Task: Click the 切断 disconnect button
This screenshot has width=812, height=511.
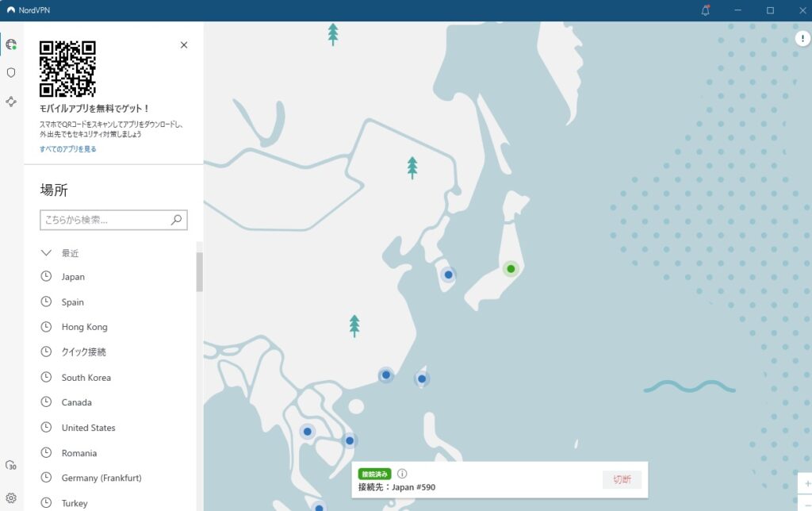Action: pyautogui.click(x=622, y=479)
